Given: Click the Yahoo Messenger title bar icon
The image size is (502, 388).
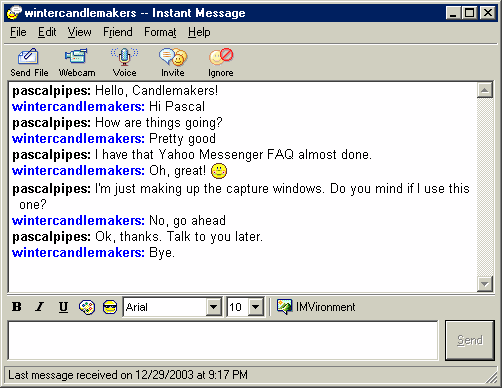Looking at the screenshot, I should pyautogui.click(x=14, y=13).
